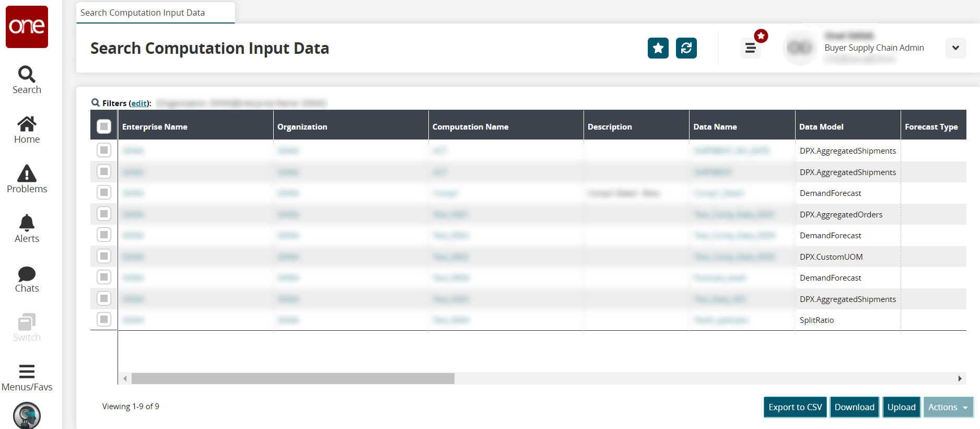Click the right arrow of horizontal scrollbar
Screen dimensions: 980x429
point(960,378)
